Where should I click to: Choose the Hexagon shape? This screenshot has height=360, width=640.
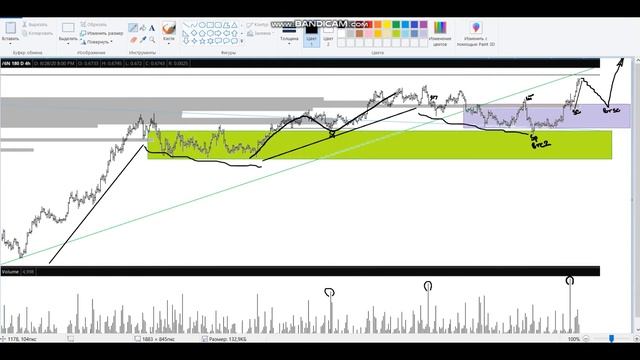(210, 33)
